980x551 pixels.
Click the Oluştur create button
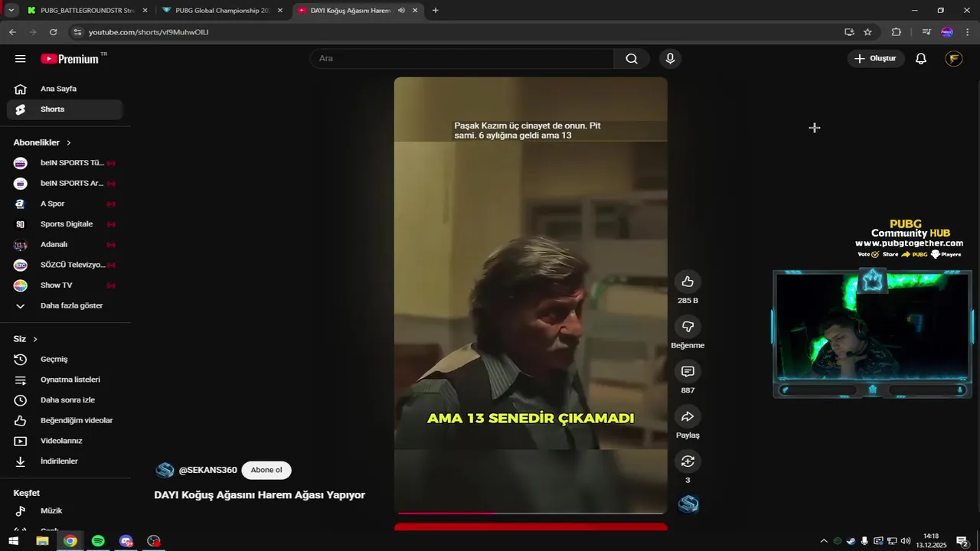point(876,59)
